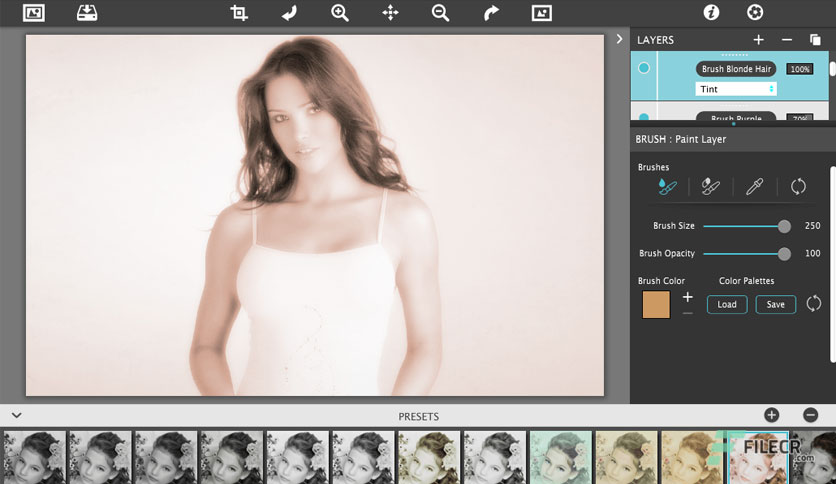Viewport: 836px width, 484px height.
Task: Toggle visibility of Brush Blonde Hair layer
Action: click(x=644, y=68)
